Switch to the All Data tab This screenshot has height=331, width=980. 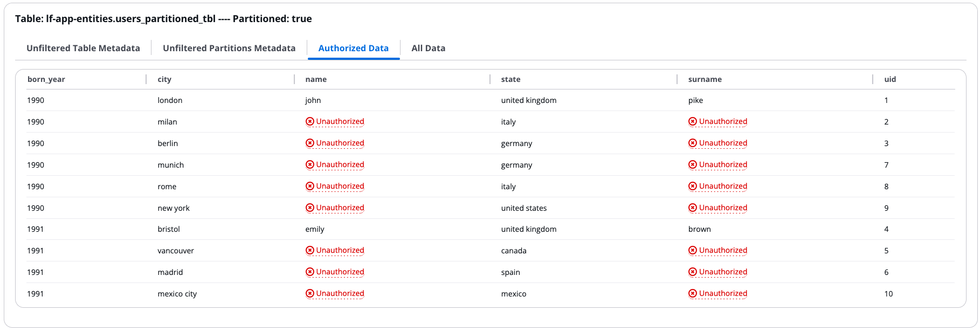coord(428,48)
